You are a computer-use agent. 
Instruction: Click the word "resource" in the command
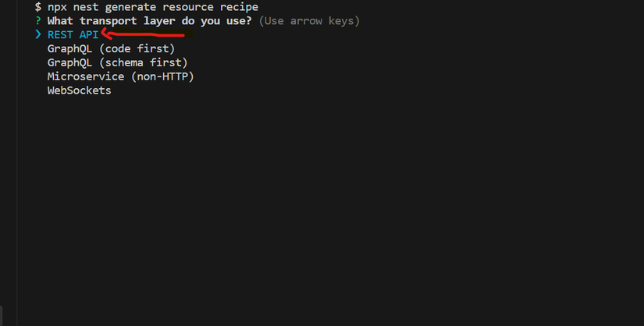[187, 7]
